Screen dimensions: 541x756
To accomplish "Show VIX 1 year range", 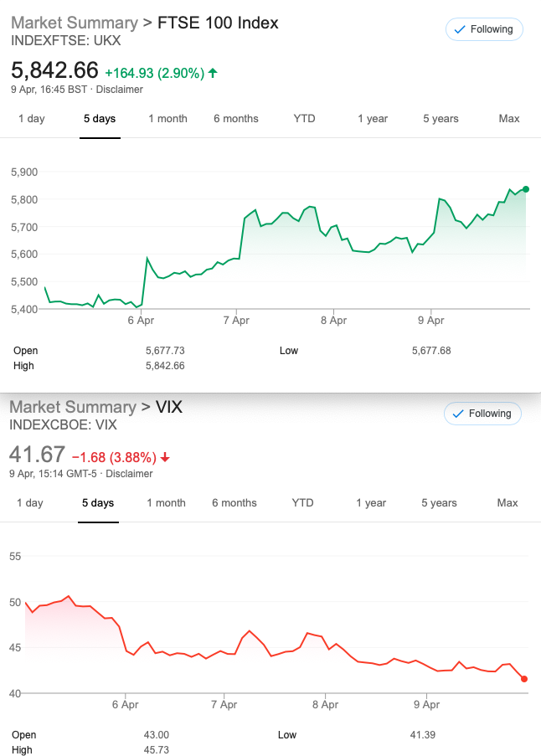I will (x=371, y=503).
